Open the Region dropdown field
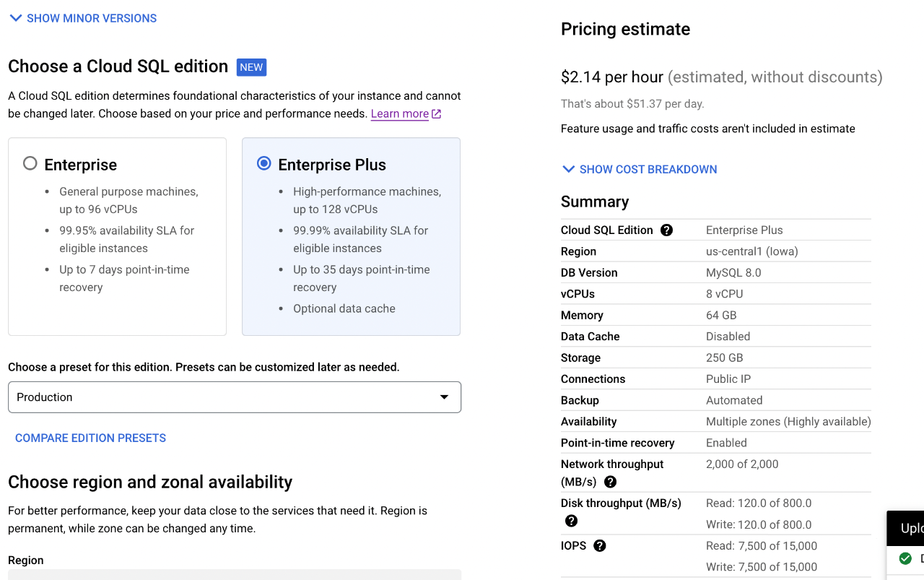 [x=235, y=574]
